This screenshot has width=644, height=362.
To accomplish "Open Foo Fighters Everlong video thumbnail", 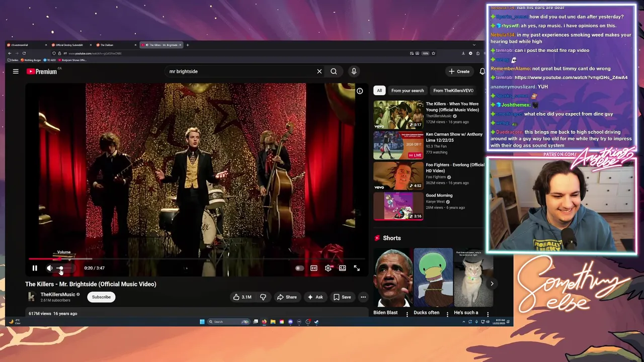I will pos(398,176).
